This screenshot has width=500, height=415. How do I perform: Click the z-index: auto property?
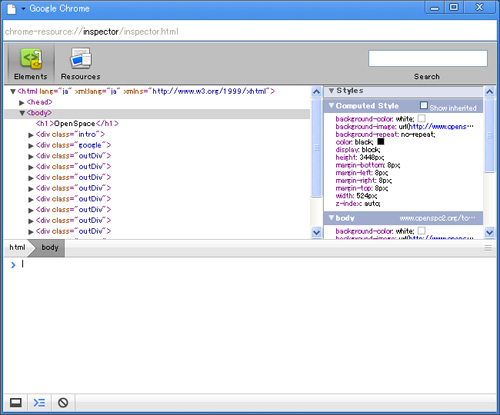[x=358, y=204]
